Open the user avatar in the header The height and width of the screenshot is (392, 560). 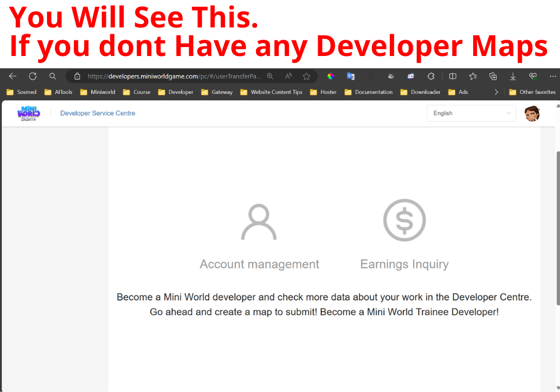tap(532, 114)
